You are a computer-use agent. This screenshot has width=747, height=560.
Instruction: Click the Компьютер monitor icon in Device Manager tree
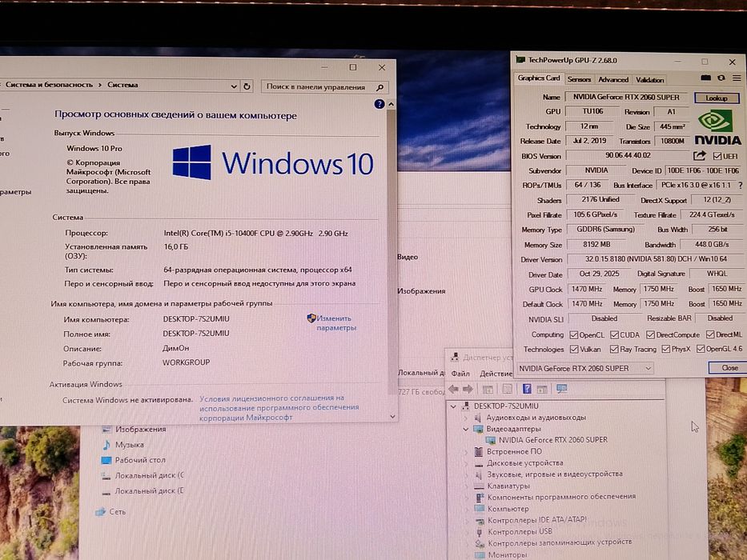point(480,509)
